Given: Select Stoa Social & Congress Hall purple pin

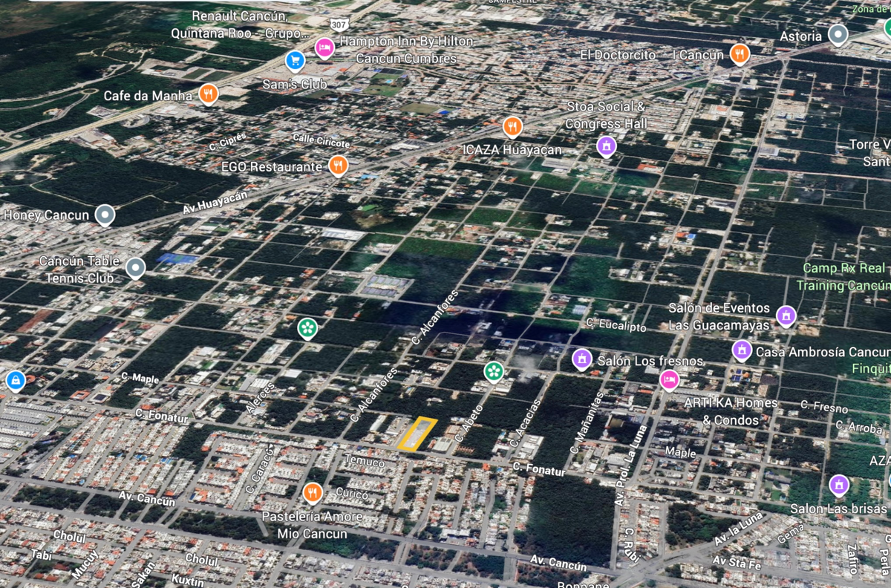Looking at the screenshot, I should [607, 146].
